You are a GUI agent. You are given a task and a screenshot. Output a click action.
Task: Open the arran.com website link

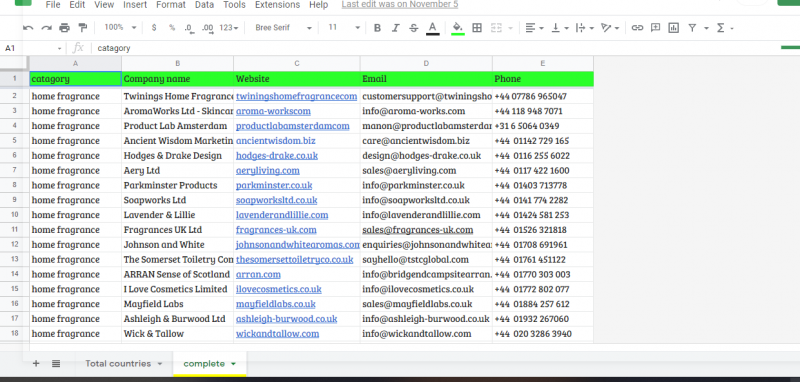click(x=258, y=274)
